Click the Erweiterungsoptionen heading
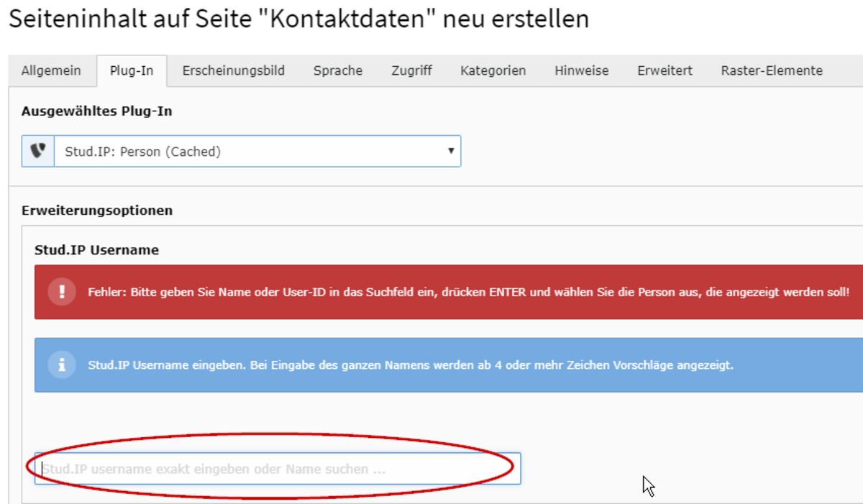Viewport: 863px width, 504px height. 97,211
